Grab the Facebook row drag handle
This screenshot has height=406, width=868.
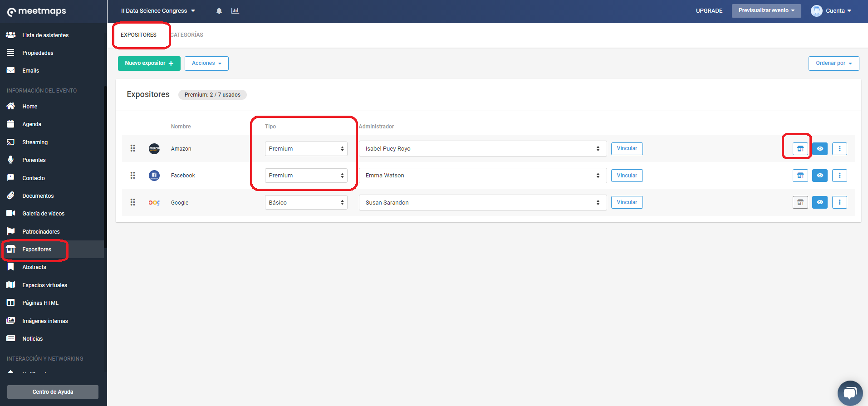coord(133,175)
